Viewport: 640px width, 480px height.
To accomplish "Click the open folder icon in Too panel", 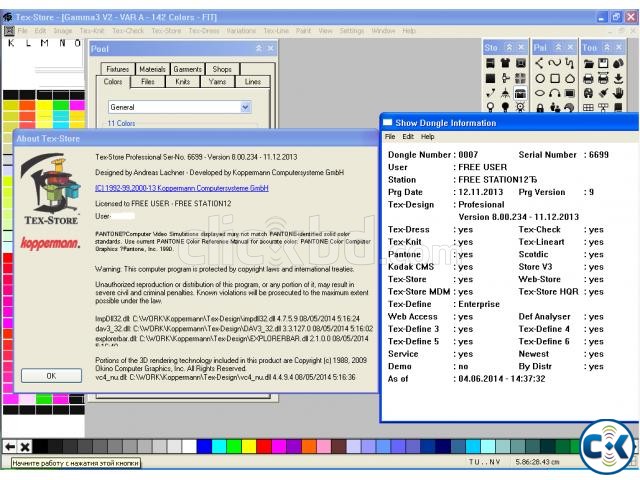I will pos(588,63).
